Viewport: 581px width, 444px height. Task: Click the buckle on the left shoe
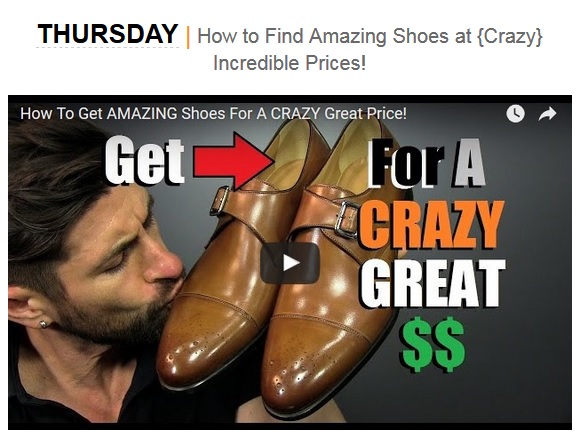[x=219, y=201]
